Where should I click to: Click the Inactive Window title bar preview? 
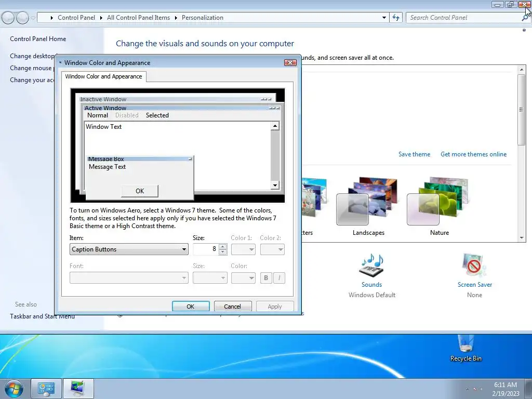click(176, 99)
